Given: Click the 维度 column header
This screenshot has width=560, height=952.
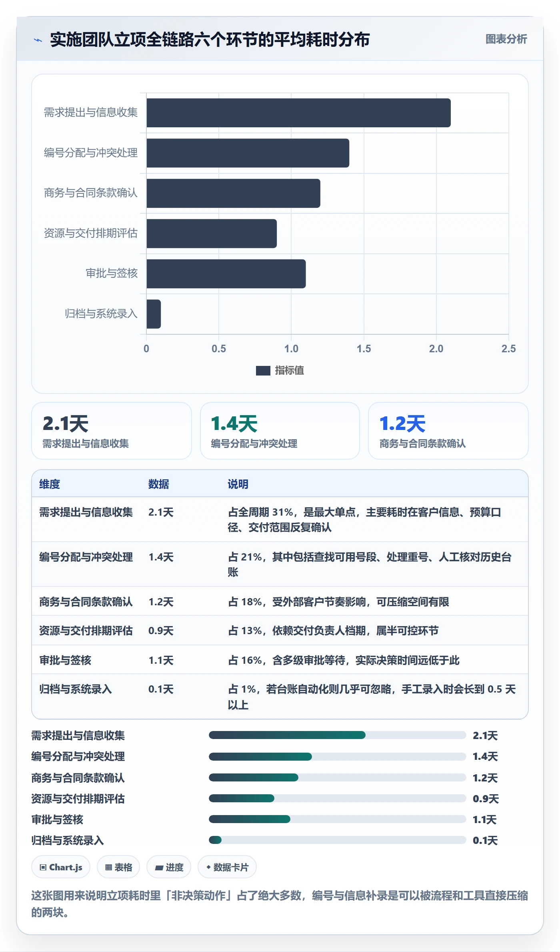Looking at the screenshot, I should [50, 484].
